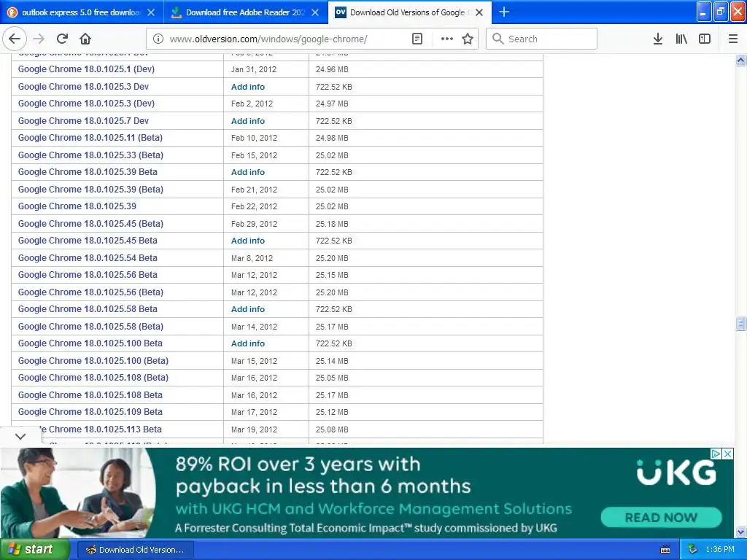Click READ NOW on the UKG ad
The height and width of the screenshot is (560, 747).
click(661, 518)
